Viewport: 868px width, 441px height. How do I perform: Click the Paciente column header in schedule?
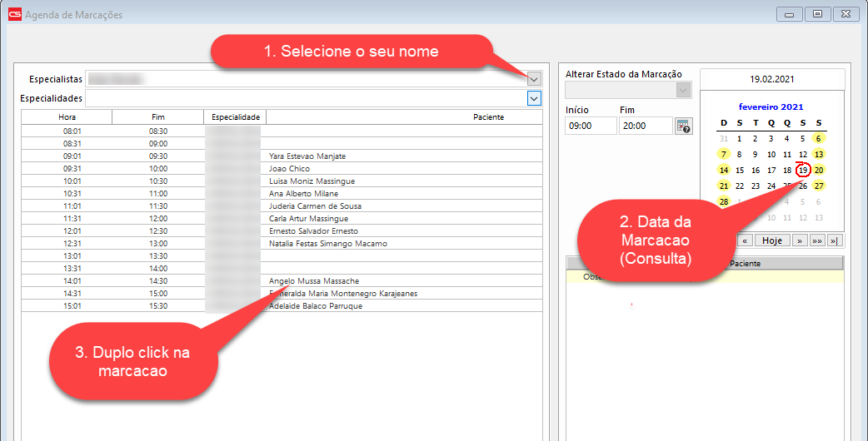point(488,117)
